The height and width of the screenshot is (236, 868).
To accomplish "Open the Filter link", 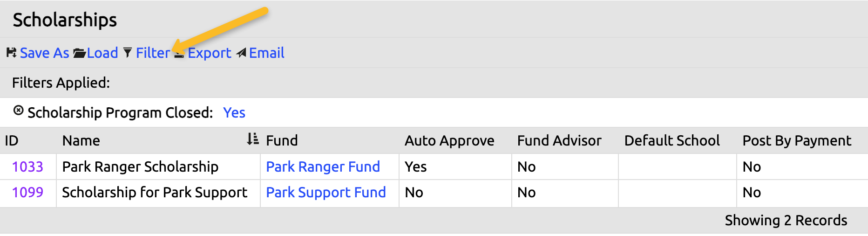I will [153, 53].
